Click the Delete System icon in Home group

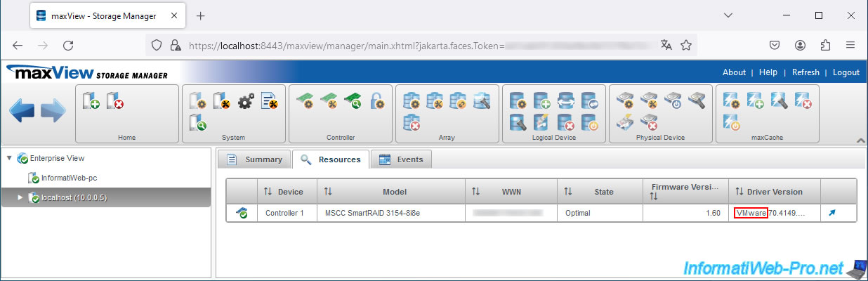(x=114, y=102)
